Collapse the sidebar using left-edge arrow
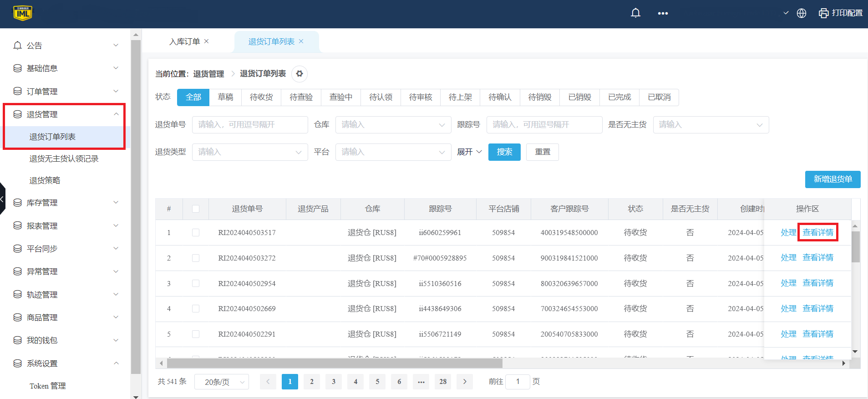Screen dimensions: 868x399 coord(2,199)
